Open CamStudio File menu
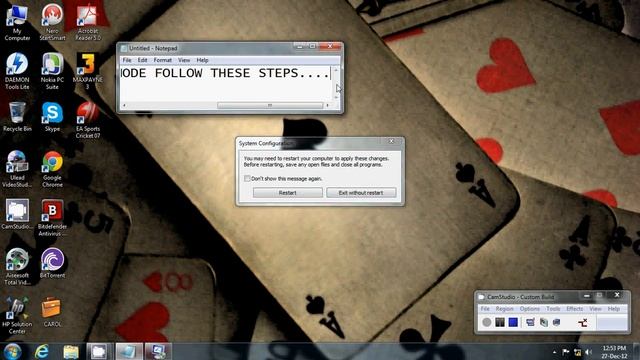Image resolution: width=640 pixels, height=360 pixels. coord(485,309)
